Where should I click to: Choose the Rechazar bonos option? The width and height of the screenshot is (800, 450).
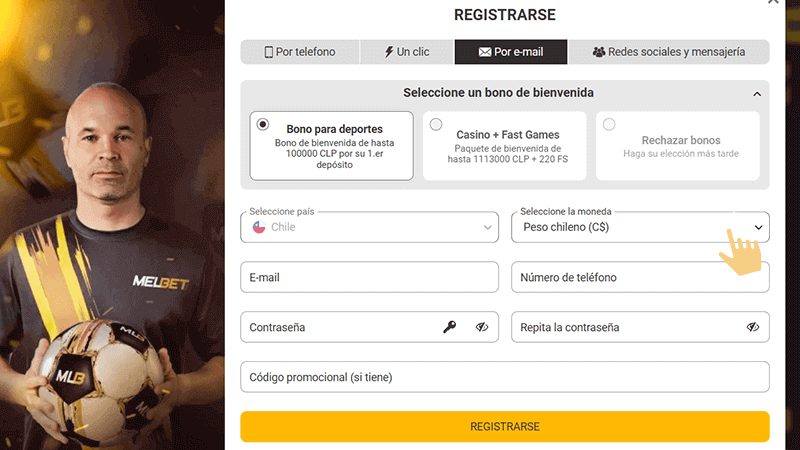pyautogui.click(x=609, y=125)
